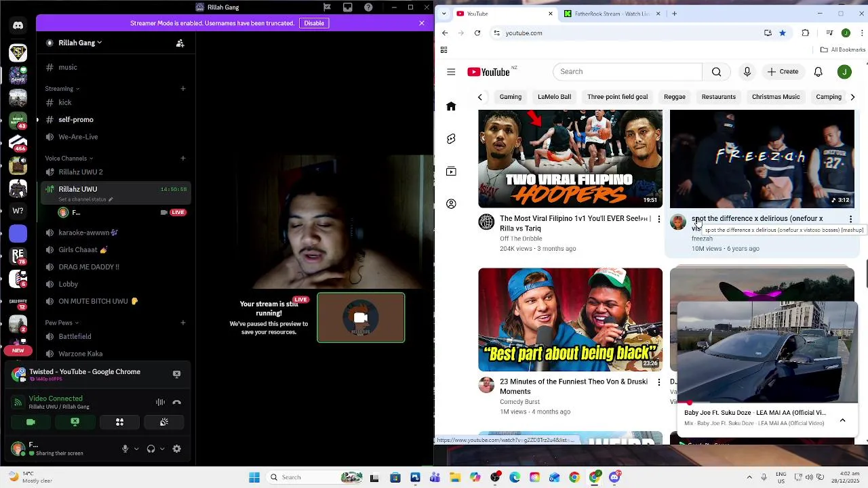Screen dimensions: 868x488
Task: Select the Christmas Music chip
Action: (x=776, y=97)
